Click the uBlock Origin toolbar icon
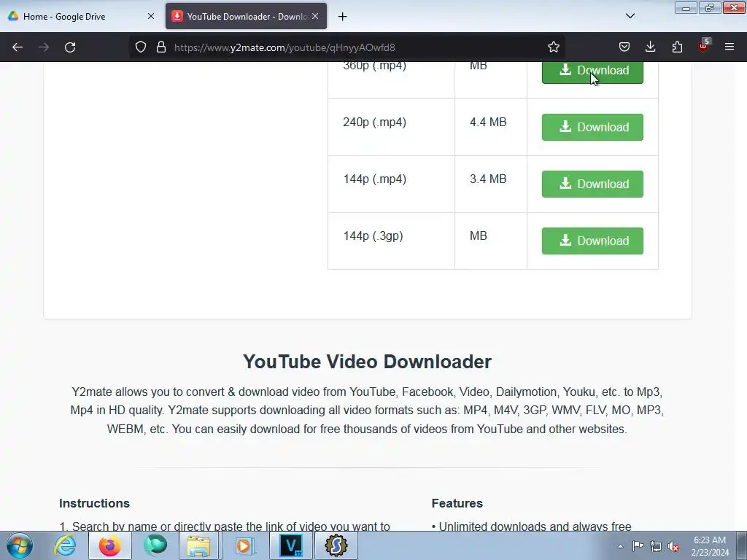 (x=703, y=46)
